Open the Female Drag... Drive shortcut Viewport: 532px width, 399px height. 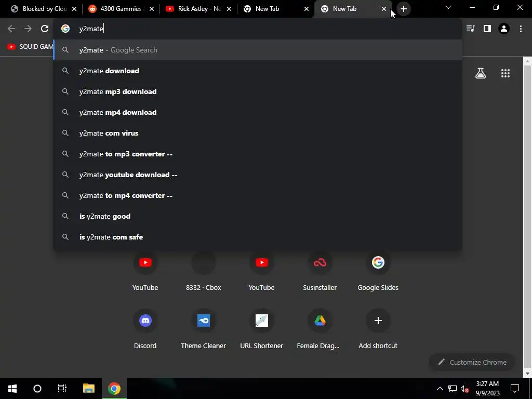point(320,330)
